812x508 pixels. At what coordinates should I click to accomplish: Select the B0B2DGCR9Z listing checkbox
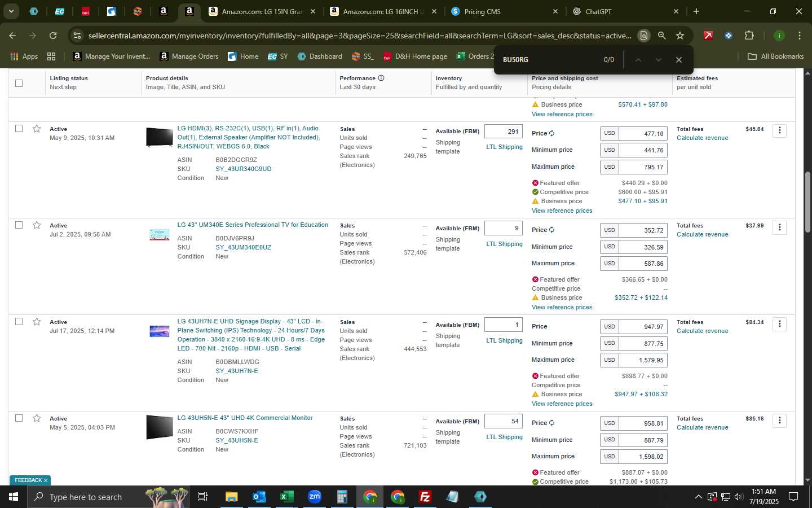tap(19, 129)
